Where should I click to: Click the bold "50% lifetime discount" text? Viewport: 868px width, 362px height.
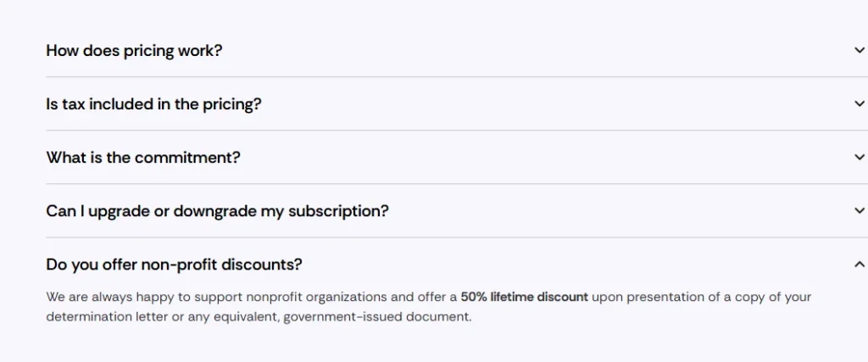524,298
